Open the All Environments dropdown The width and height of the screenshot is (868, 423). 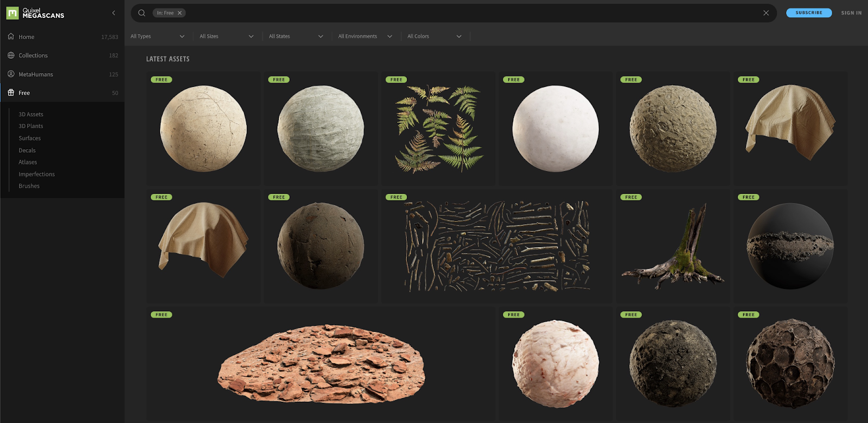(365, 36)
